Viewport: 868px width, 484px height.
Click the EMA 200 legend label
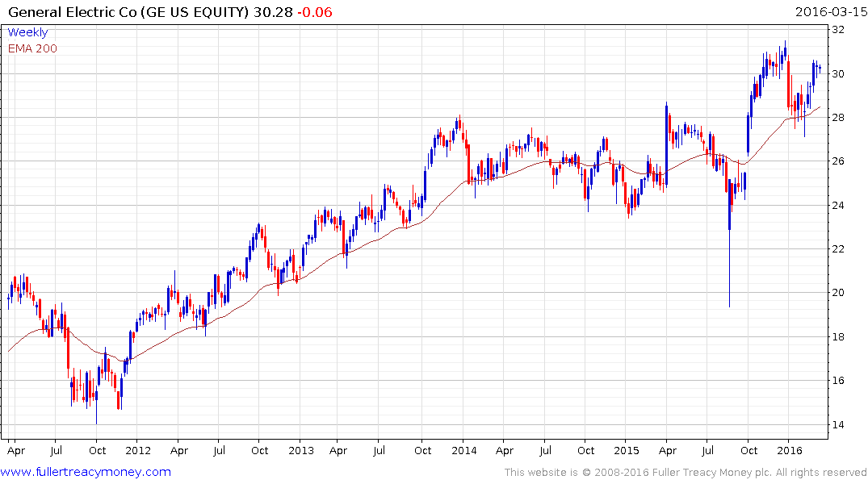[32, 48]
